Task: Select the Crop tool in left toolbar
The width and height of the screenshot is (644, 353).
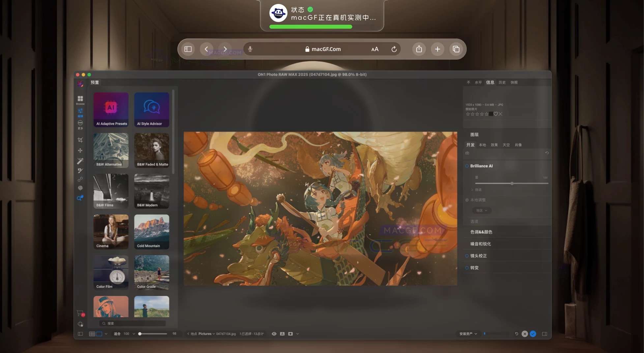Action: pyautogui.click(x=80, y=140)
